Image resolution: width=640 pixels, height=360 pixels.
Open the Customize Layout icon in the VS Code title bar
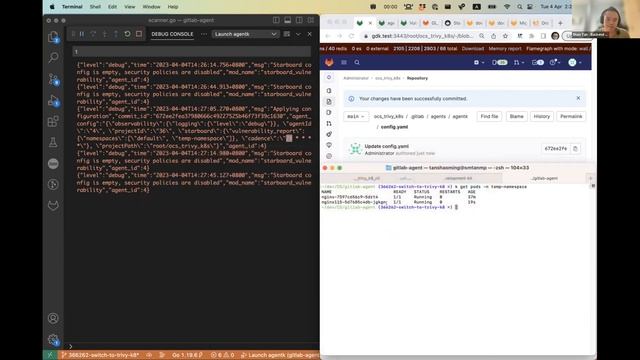pyautogui.click(x=311, y=20)
